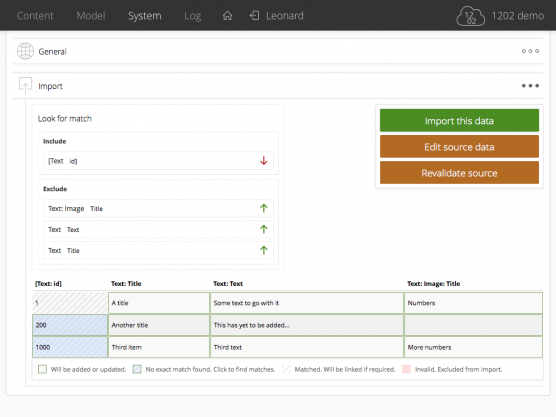The image size is (556, 417).
Task: Click the This has yet to be added cell
Action: 307,325
